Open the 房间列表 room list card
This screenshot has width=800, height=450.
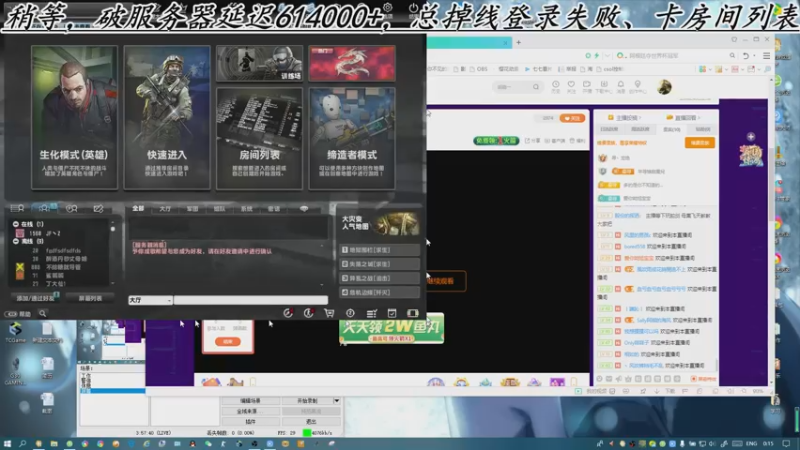259,138
